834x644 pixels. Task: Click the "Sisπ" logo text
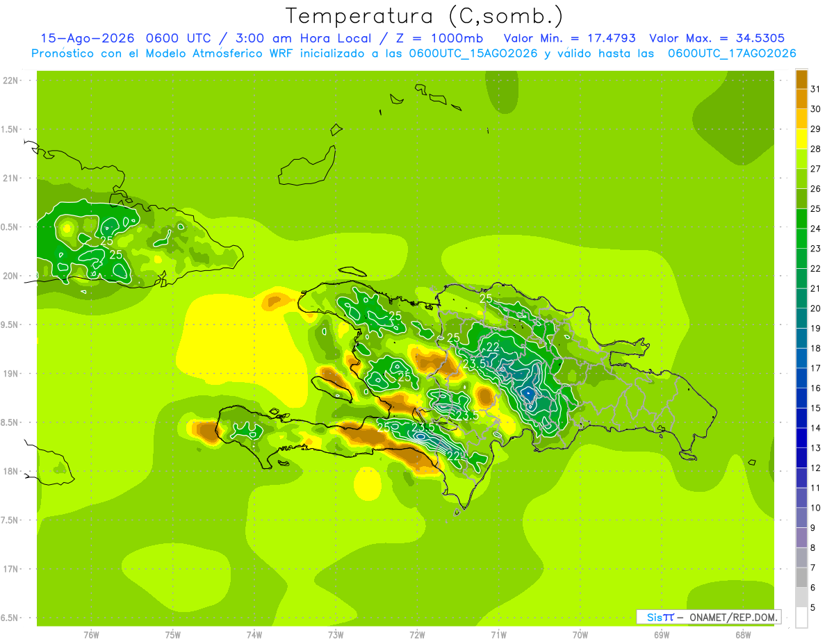(x=660, y=617)
